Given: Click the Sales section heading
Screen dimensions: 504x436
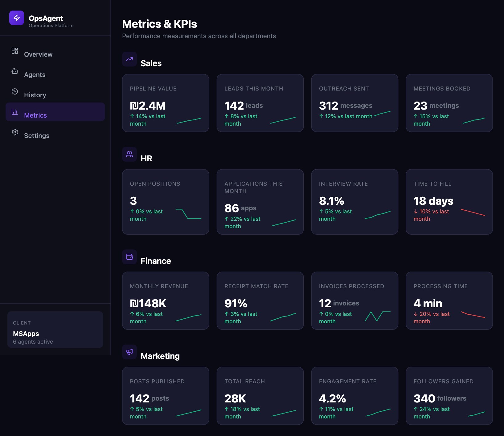Looking at the screenshot, I should click(x=151, y=63).
